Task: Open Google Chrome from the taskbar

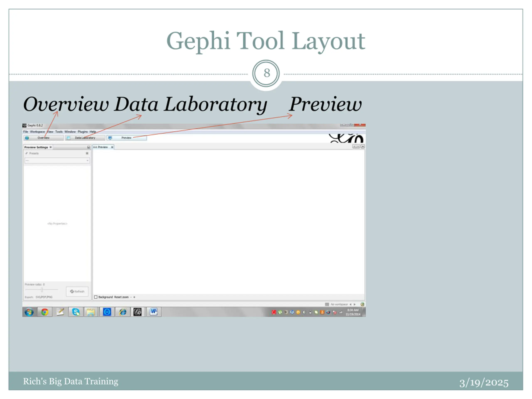Action: 44,312
